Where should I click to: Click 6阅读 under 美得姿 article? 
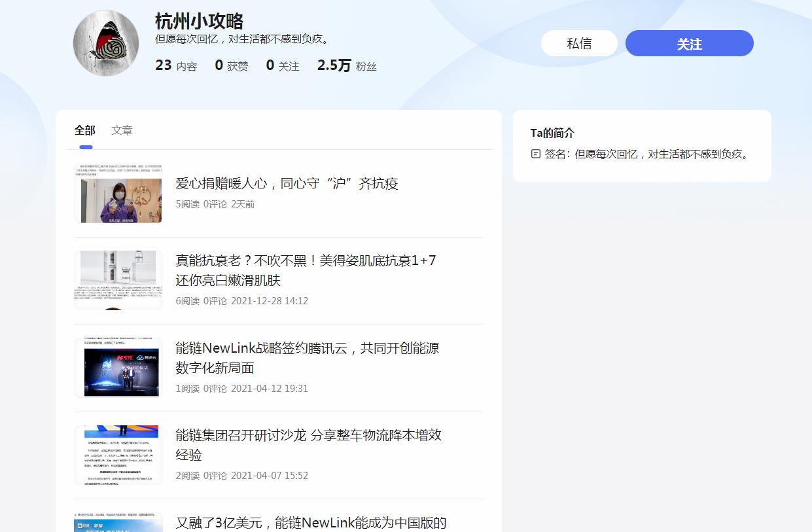point(187,301)
